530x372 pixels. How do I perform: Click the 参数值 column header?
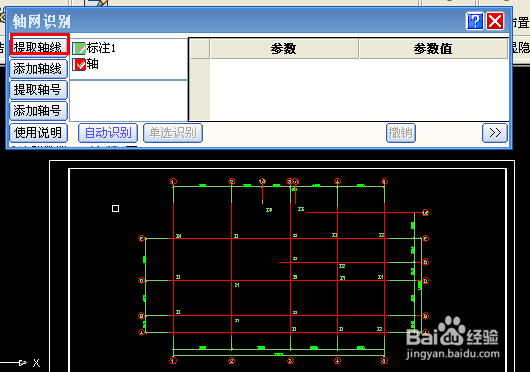point(433,49)
